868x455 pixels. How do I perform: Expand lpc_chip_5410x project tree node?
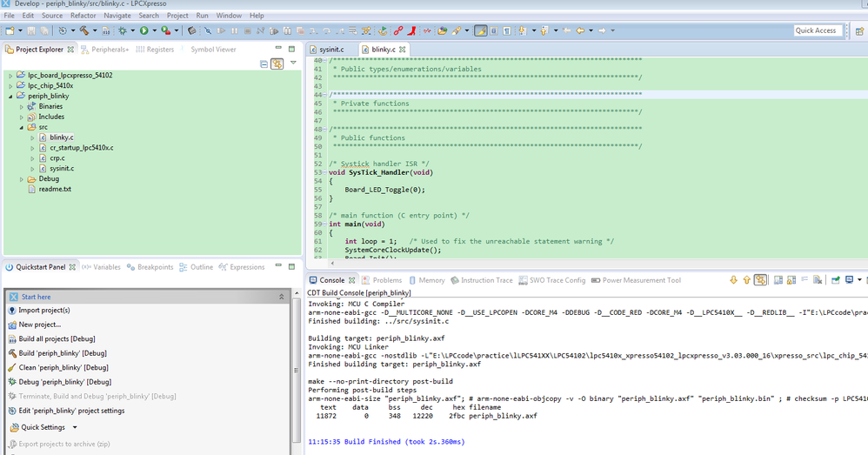[10, 86]
